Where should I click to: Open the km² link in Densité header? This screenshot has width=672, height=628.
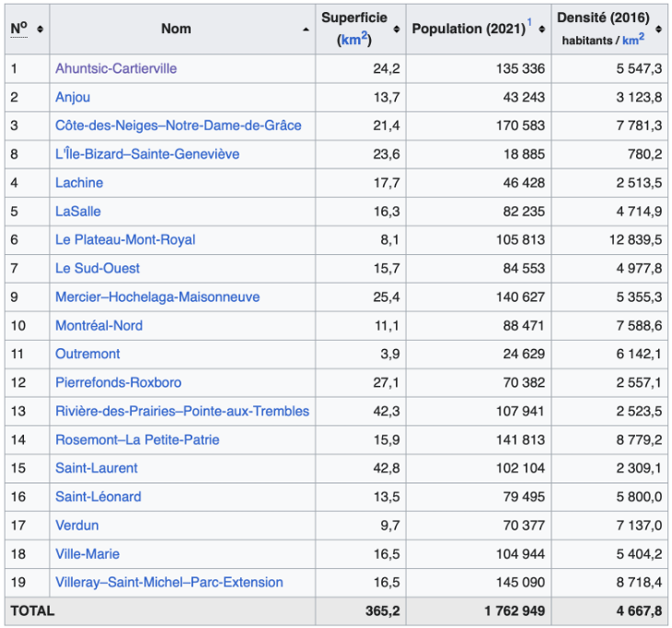click(633, 40)
